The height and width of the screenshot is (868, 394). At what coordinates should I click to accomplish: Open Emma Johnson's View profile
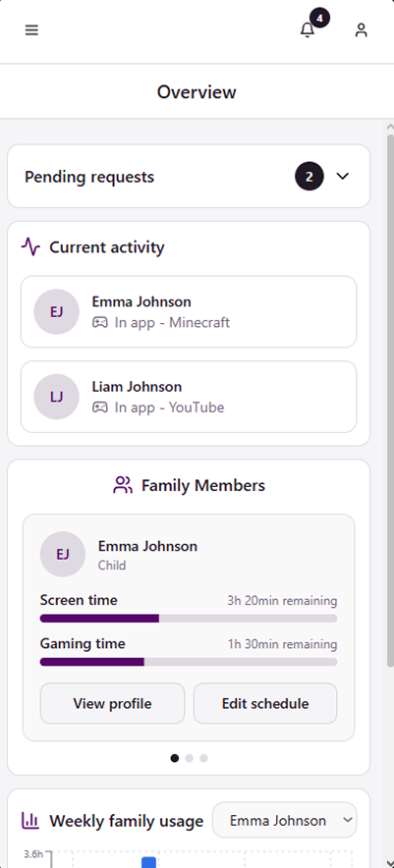click(x=112, y=703)
